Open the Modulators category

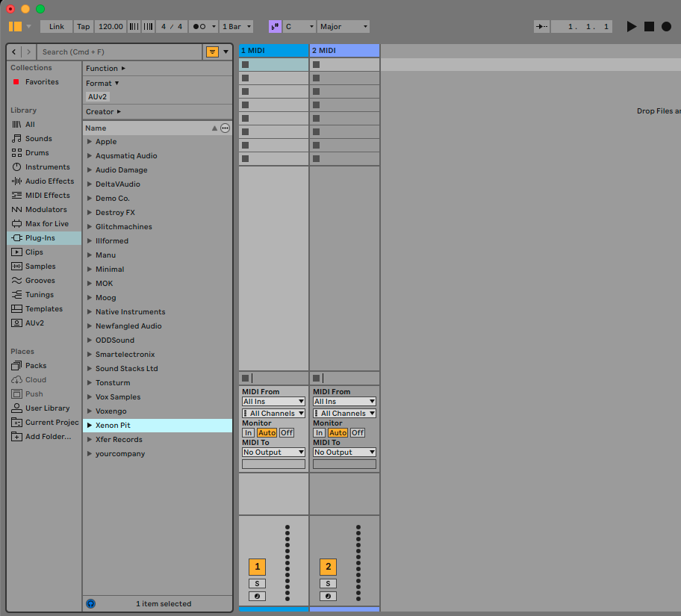click(46, 209)
